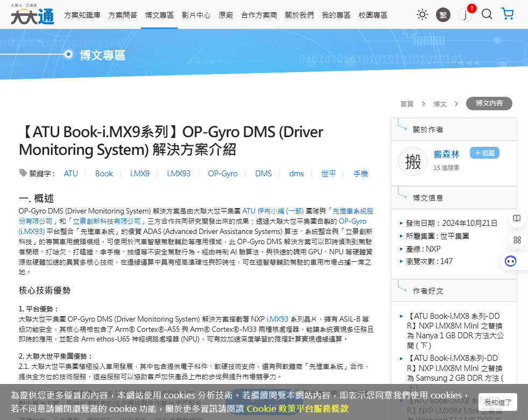Open 我的專區 menu
This screenshot has height=420, width=528.
[x=336, y=15]
